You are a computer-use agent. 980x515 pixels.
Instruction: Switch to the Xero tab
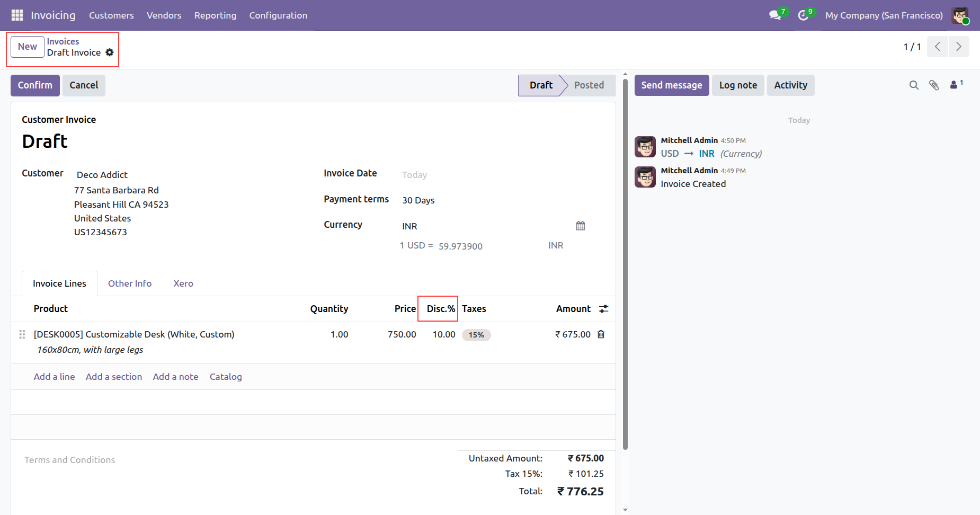pos(183,283)
